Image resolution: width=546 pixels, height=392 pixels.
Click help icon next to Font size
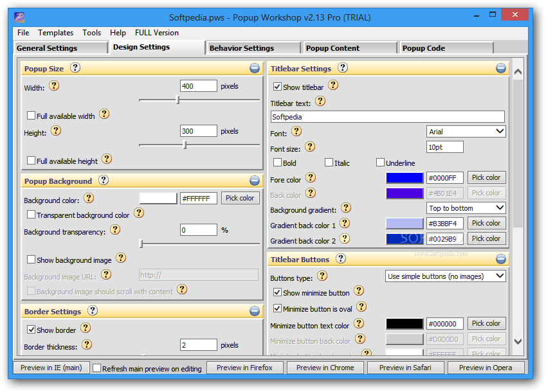310,147
